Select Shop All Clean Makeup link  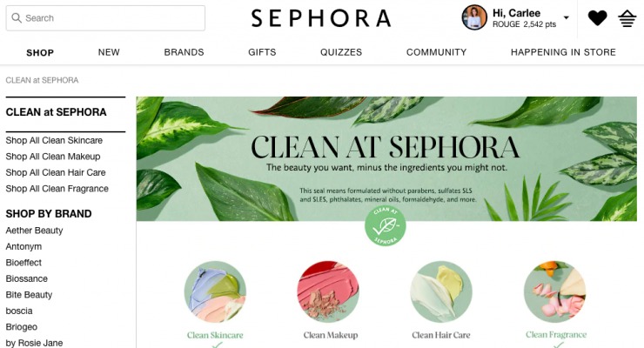[53, 157]
